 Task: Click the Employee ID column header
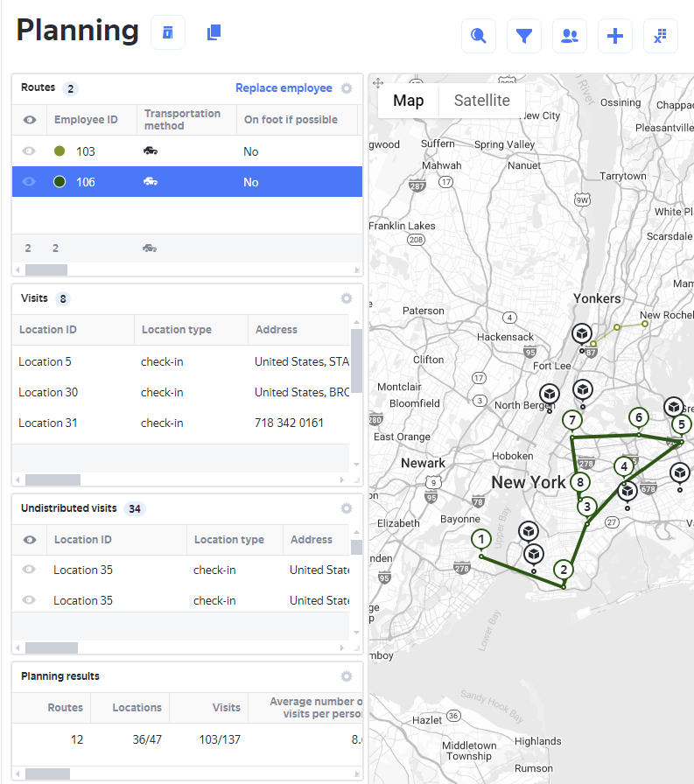point(86,120)
